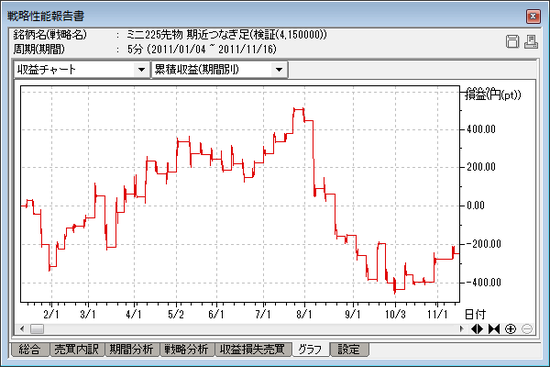550x367 pixels.
Task: Click the greyed minus circle zoom icon
Action: click(527, 329)
